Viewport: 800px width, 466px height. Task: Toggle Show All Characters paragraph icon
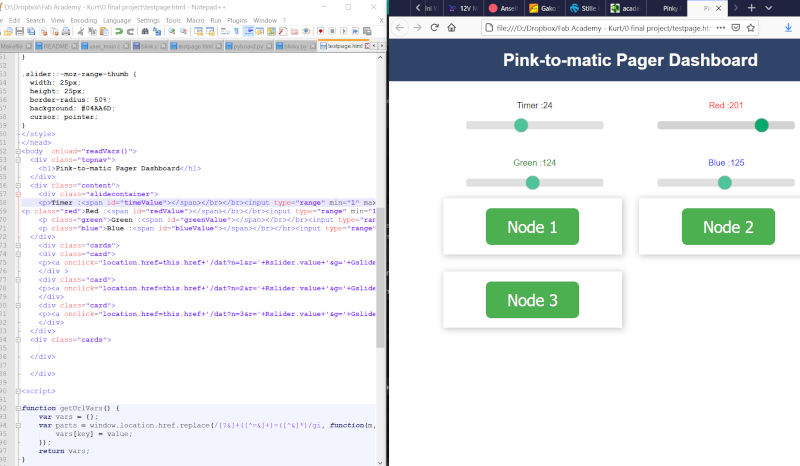[x=237, y=31]
